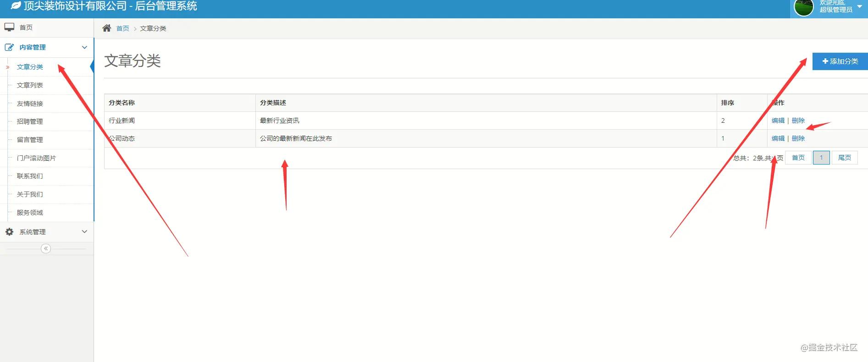Click the leaf logo in header
Image resolution: width=868 pixels, height=362 pixels.
pyautogui.click(x=16, y=6)
